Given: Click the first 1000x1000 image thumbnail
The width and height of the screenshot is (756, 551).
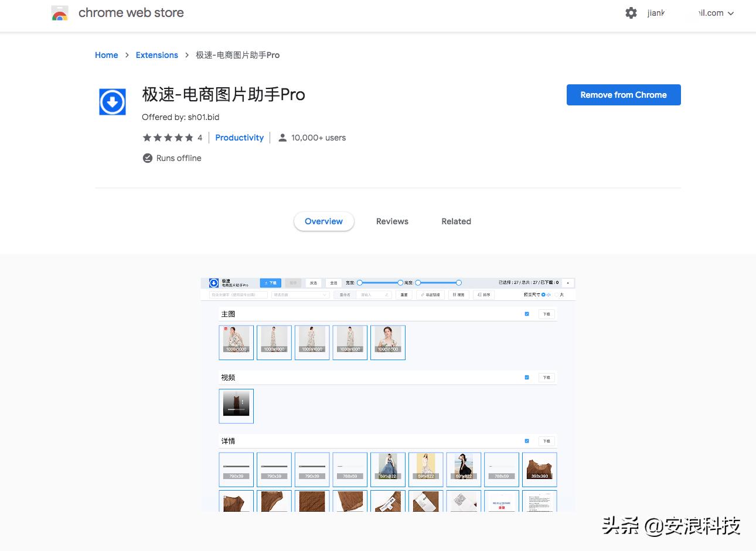Looking at the screenshot, I should click(x=236, y=342).
